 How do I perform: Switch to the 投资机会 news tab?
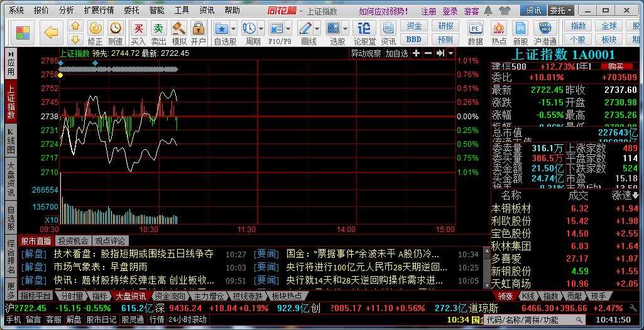pos(73,241)
